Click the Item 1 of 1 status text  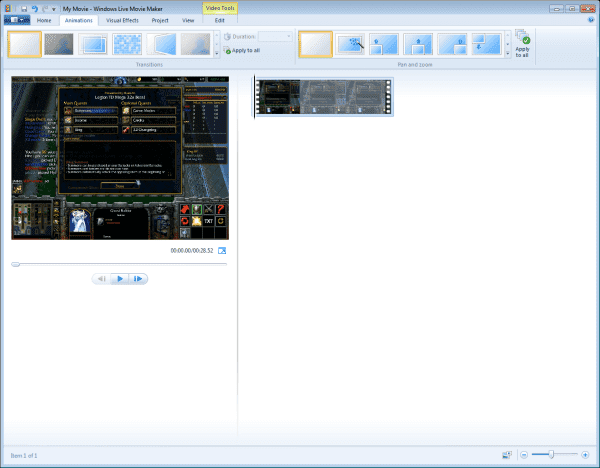coord(24,455)
